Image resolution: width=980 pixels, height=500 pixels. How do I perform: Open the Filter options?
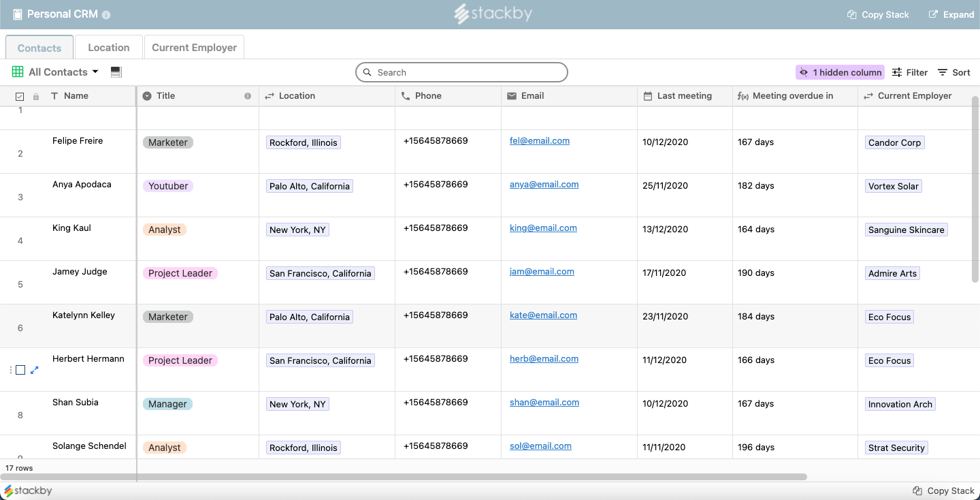(910, 72)
